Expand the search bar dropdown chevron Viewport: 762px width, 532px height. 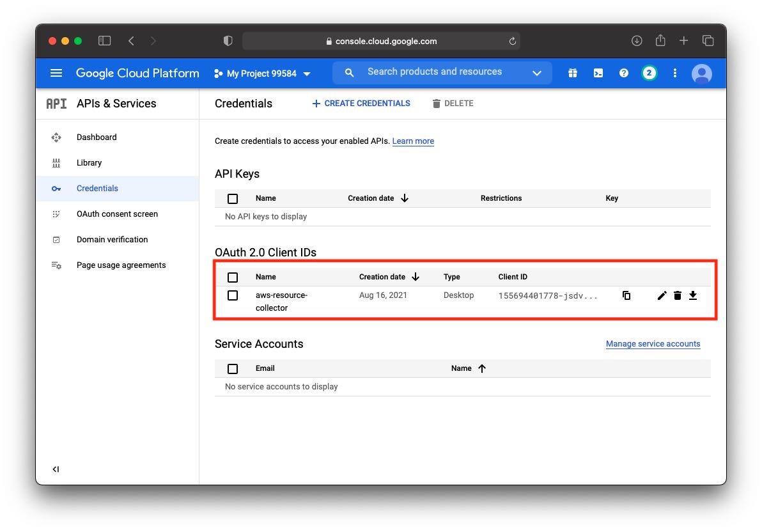coord(536,73)
